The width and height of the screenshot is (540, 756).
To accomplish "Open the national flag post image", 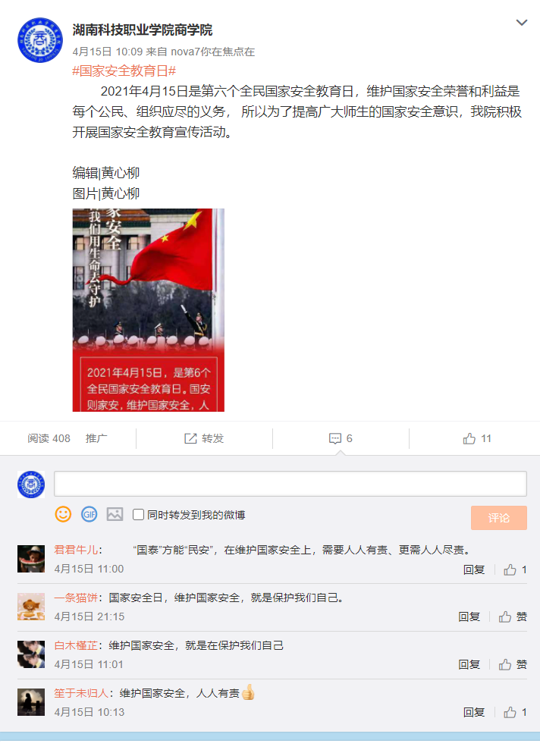I will click(149, 310).
